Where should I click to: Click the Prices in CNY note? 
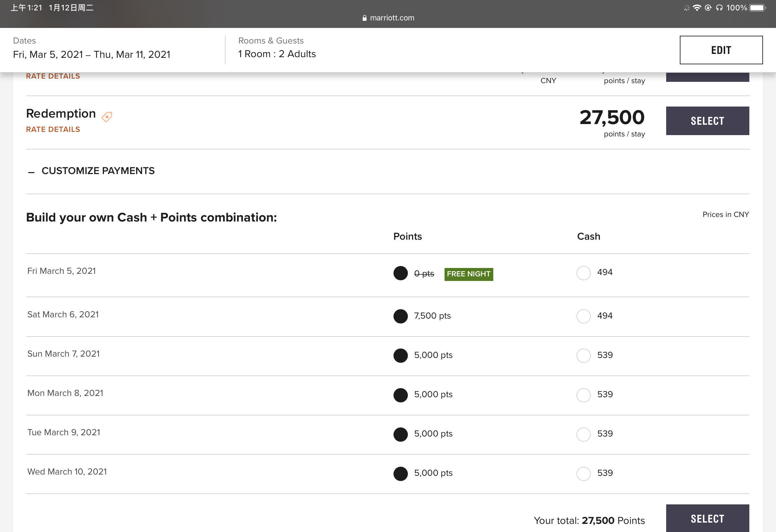click(726, 215)
